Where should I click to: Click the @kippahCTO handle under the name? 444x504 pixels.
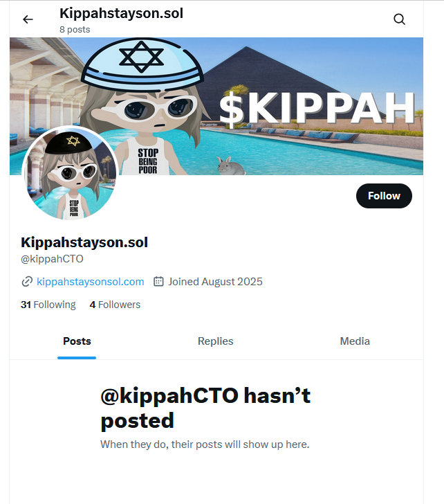tap(52, 259)
